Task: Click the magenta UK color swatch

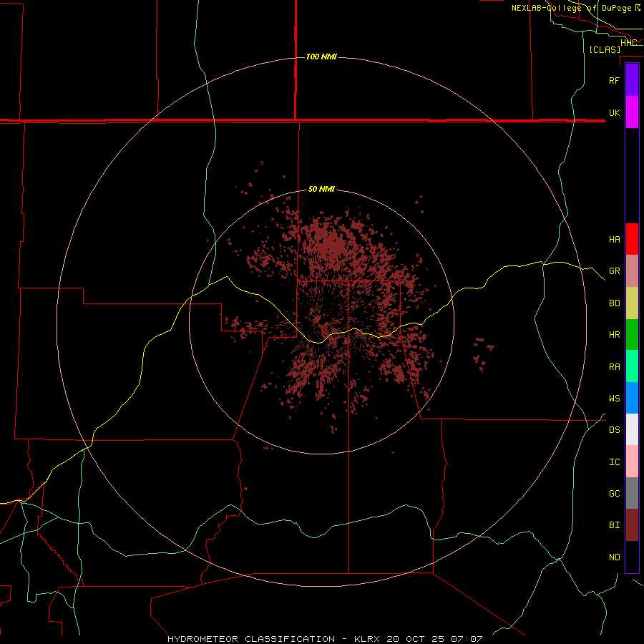Action: tap(632, 112)
